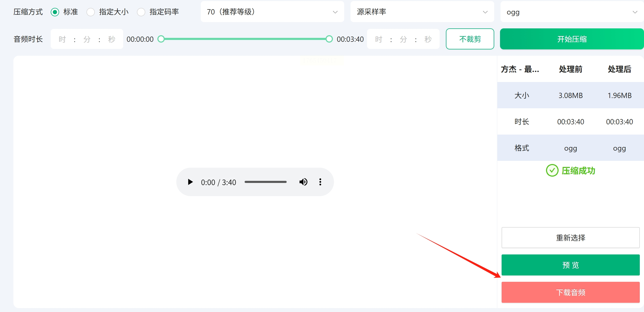This screenshot has width=644, height=312.
Task: Mute the audio player volume icon
Action: (x=303, y=182)
